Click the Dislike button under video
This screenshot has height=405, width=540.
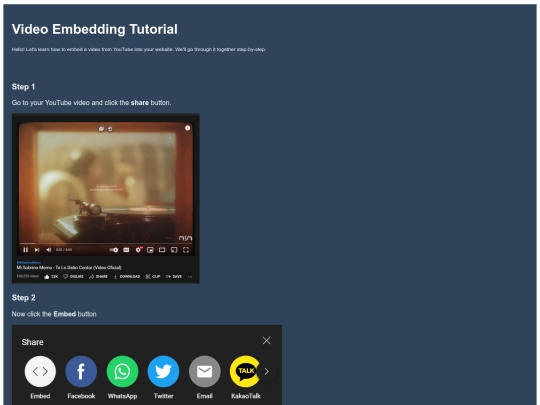tap(73, 277)
